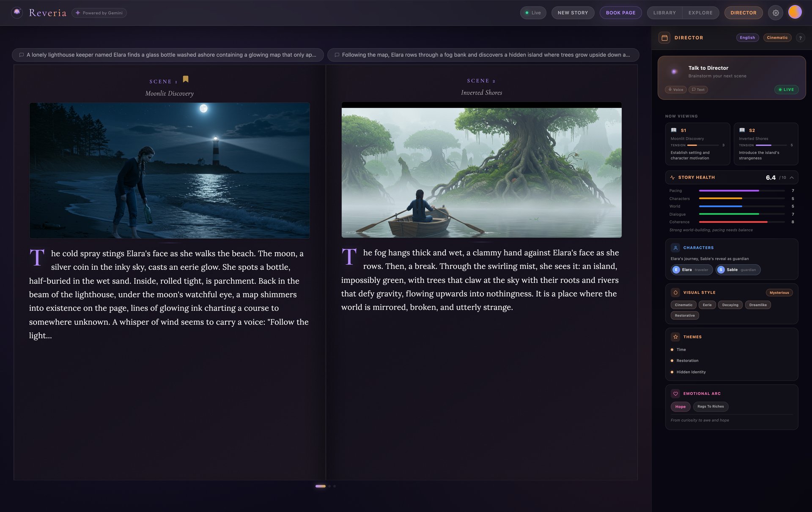Toggle the Live status indicator
Viewport: 812px width, 512px height.
coord(533,13)
